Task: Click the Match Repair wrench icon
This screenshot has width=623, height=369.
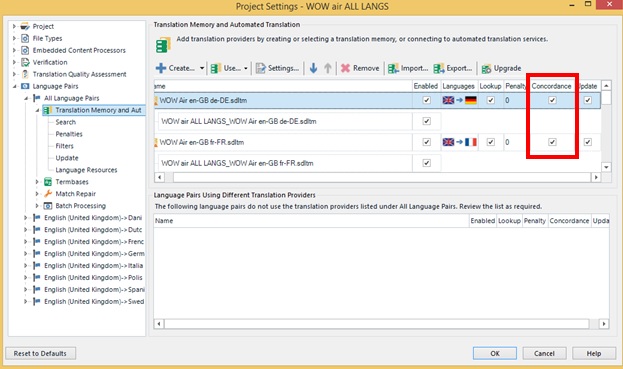Action: pyautogui.click(x=48, y=194)
